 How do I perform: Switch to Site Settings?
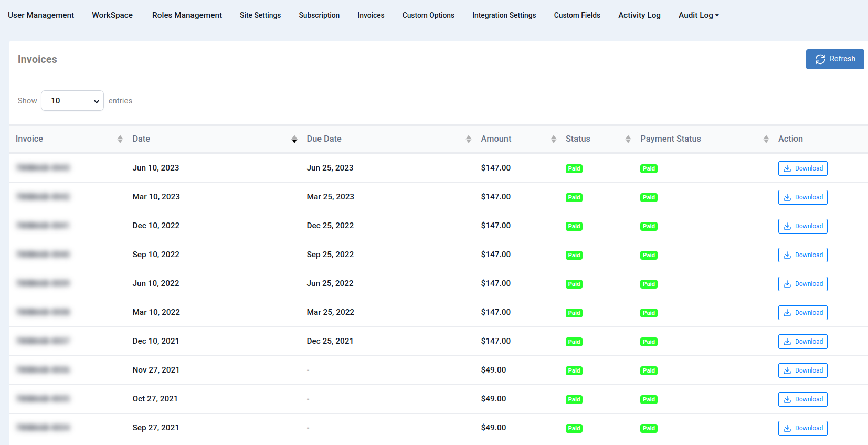(x=260, y=15)
